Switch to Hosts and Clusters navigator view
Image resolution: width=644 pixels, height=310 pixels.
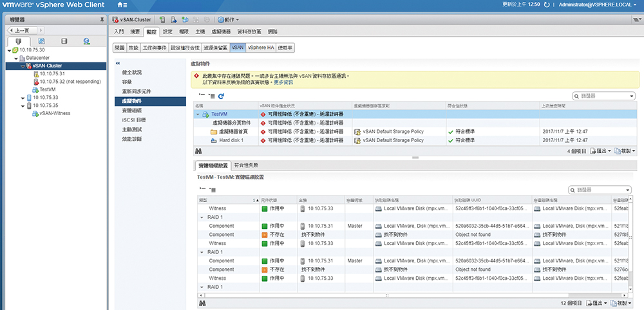tap(19, 41)
